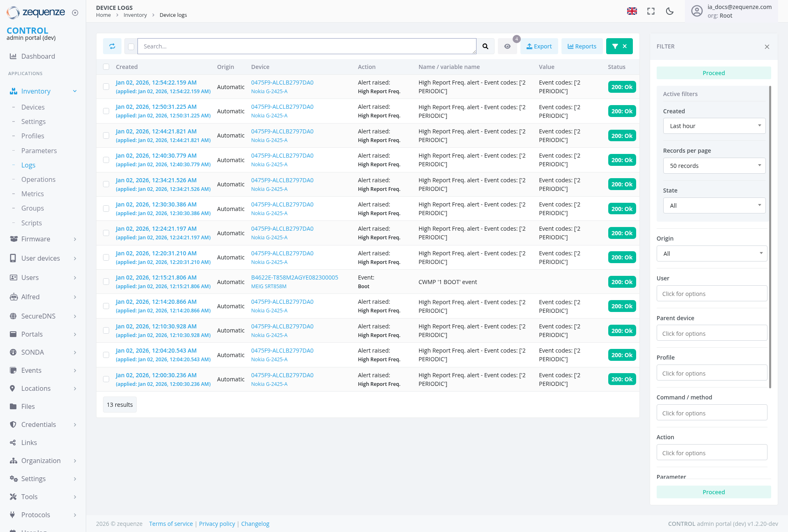
Task: Open the Changelog link
Action: coord(255,524)
